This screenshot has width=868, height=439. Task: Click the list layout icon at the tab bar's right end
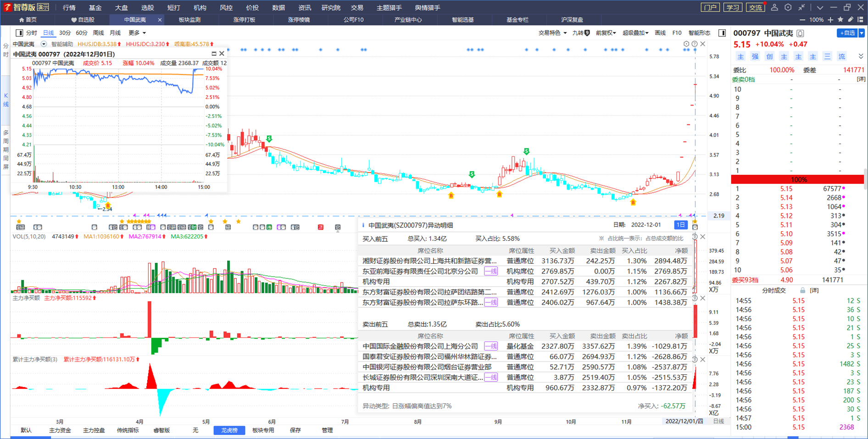click(x=861, y=20)
